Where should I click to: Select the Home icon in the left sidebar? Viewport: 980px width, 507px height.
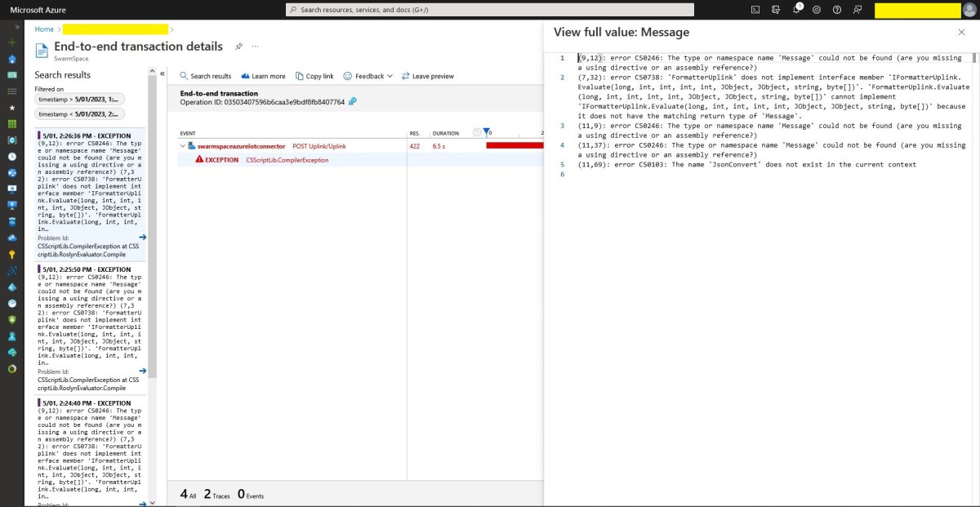point(11,59)
